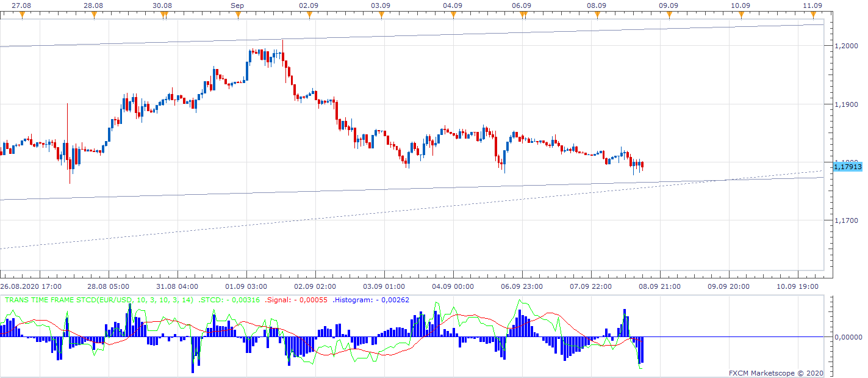Click the 08.09 21:00 time label
The height and width of the screenshot is (378, 868).
pos(660,286)
